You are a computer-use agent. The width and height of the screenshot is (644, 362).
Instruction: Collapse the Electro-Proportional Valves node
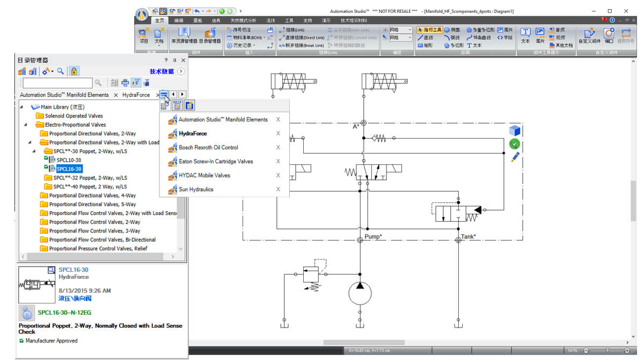26,125
